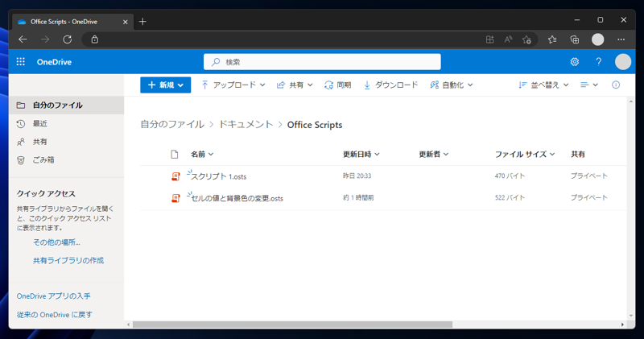Go back in the browser
This screenshot has width=644, height=339.
click(x=23, y=39)
